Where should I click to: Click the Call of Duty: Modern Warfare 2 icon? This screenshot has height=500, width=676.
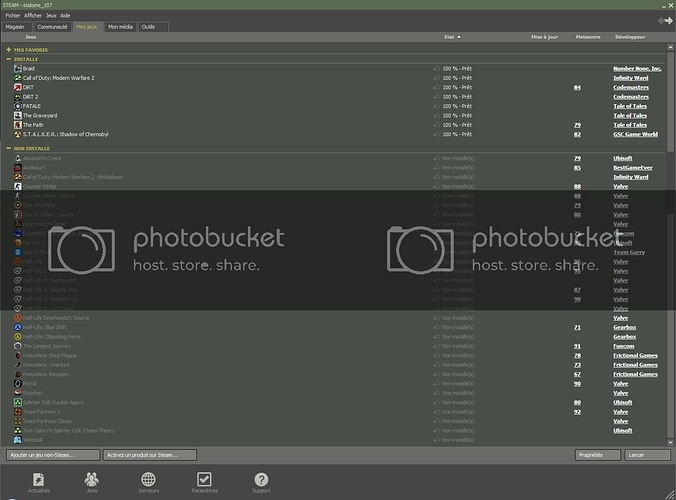[18, 78]
